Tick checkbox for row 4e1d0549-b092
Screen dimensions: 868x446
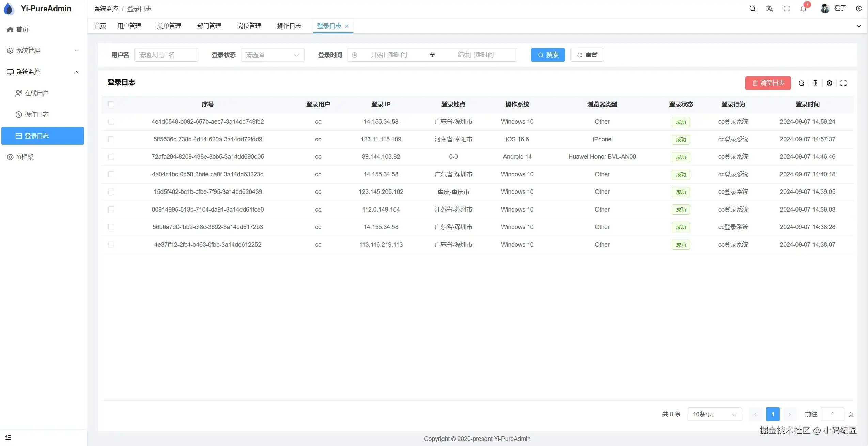coord(111,122)
